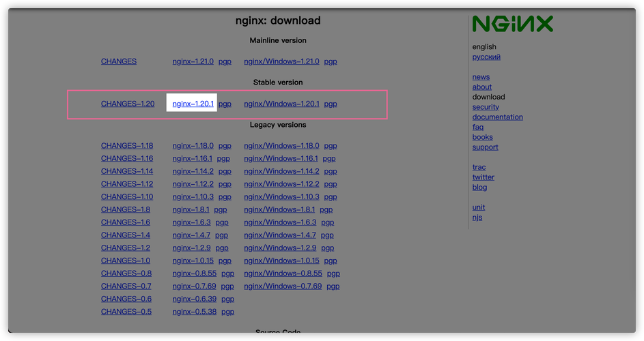Open the security page
The image size is (644, 341).
tap(486, 107)
